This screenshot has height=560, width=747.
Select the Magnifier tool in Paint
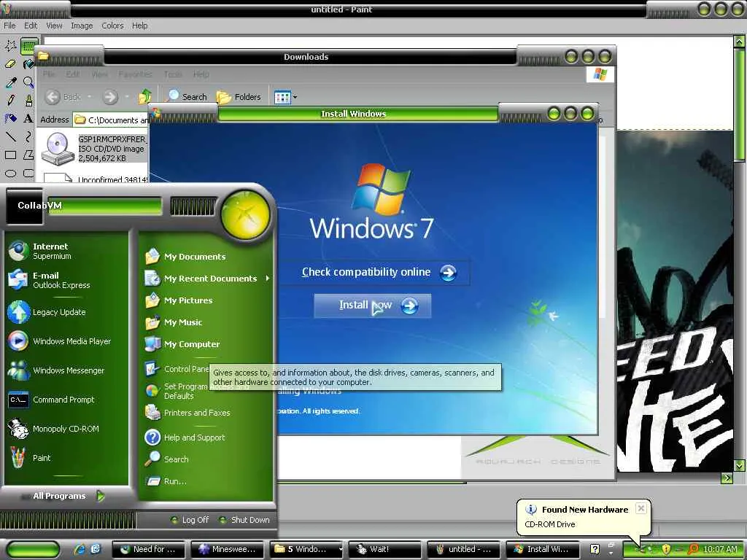[28, 82]
